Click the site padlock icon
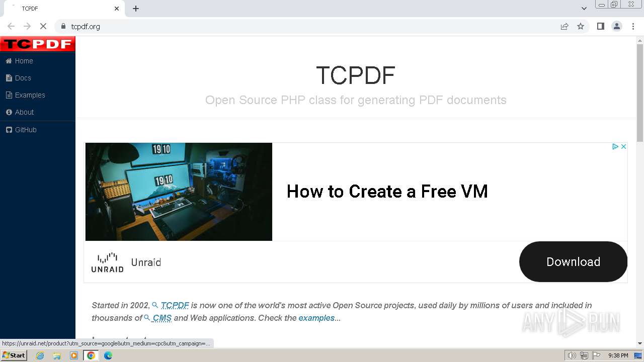Image resolution: width=644 pixels, height=362 pixels. [x=63, y=26]
